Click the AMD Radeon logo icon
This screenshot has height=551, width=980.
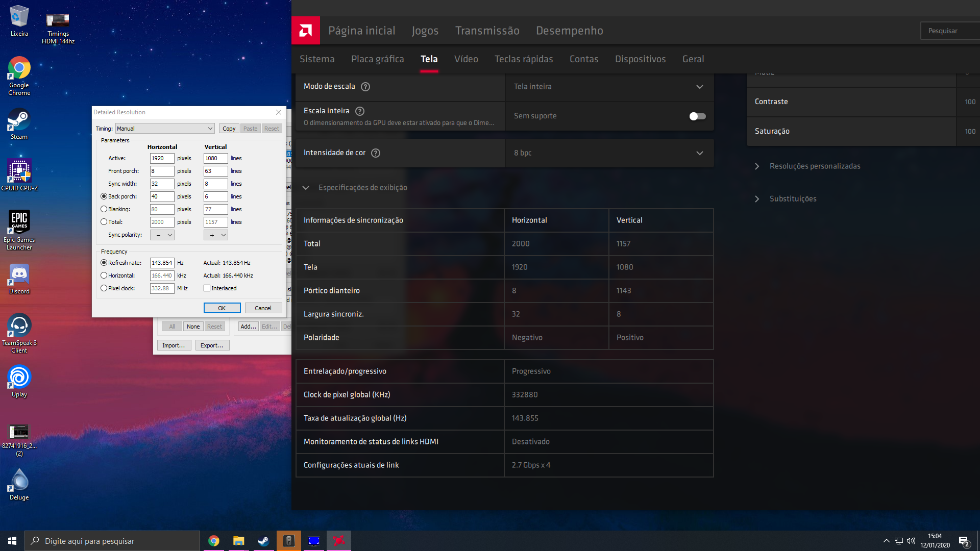[x=306, y=31]
